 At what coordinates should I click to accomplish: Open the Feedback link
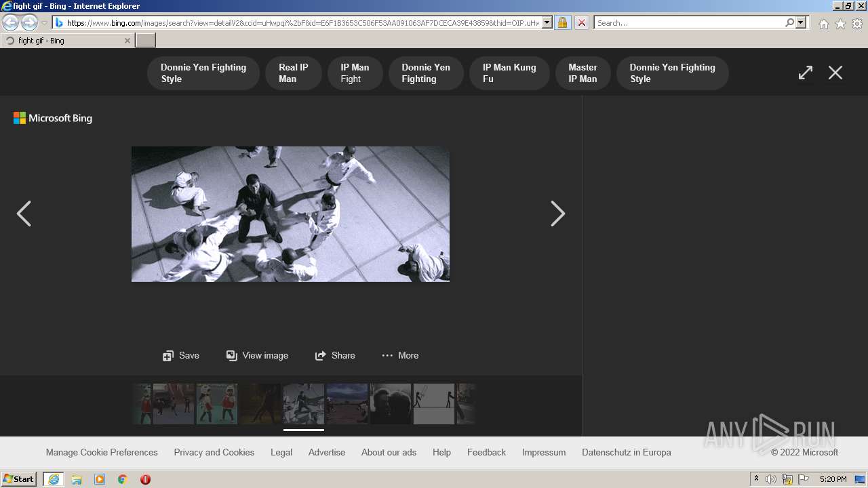(486, 452)
